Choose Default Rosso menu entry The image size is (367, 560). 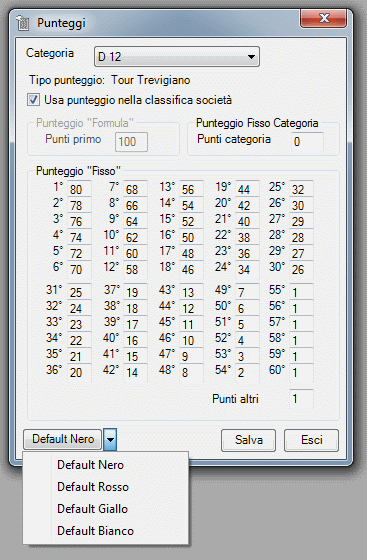[106, 487]
